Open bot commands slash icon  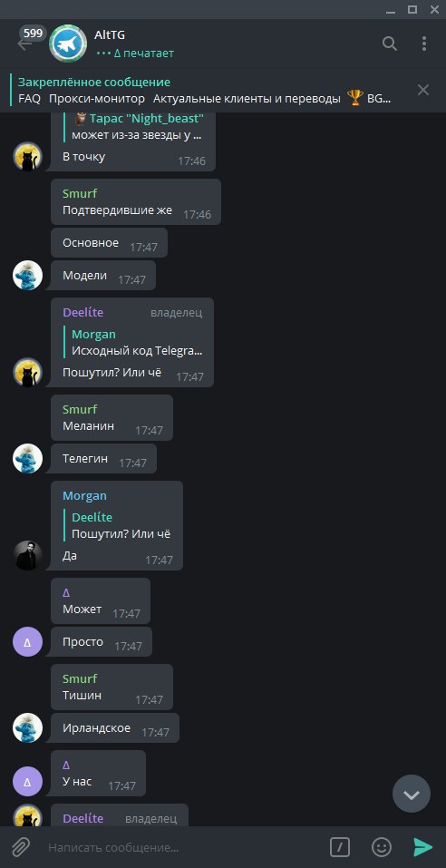pos(340,847)
